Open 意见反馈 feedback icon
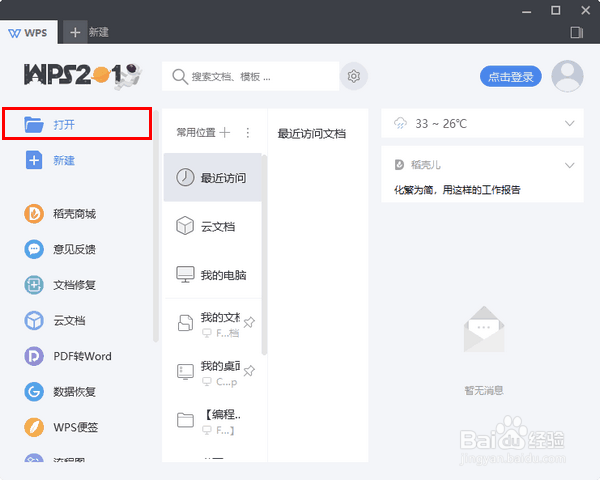Viewport: 600px width, 480px height. click(x=34, y=249)
